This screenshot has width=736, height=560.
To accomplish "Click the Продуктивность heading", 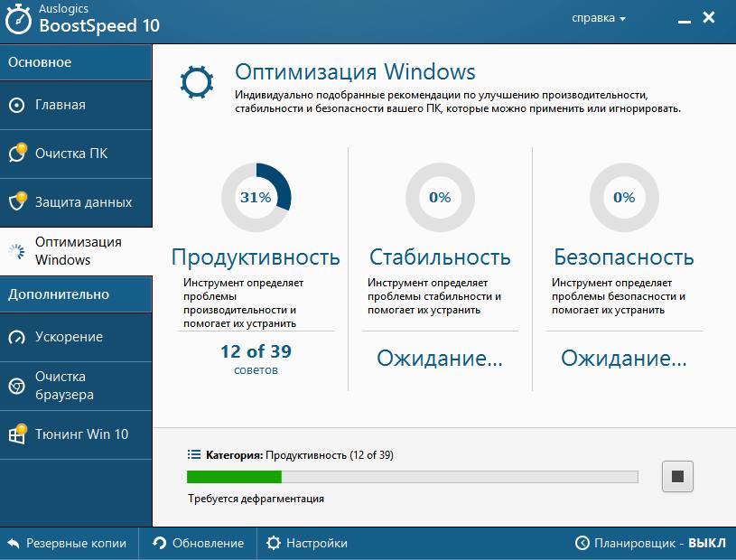I will [256, 257].
